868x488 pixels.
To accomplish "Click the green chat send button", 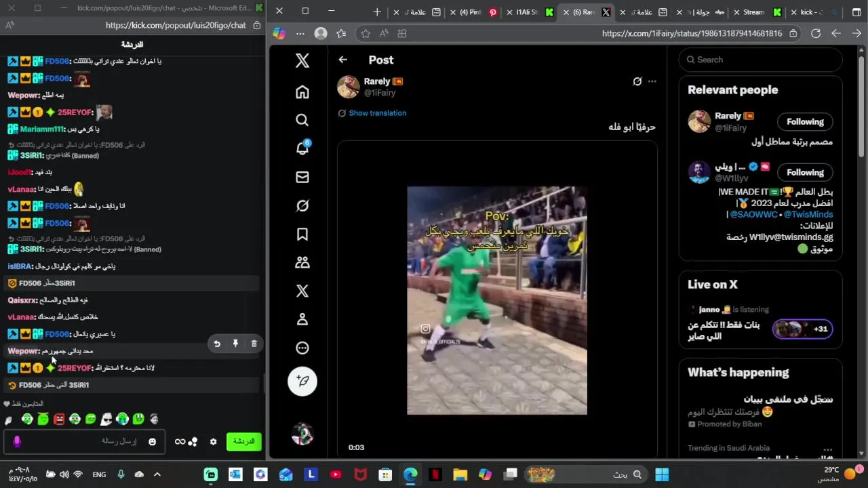I will (x=243, y=441).
